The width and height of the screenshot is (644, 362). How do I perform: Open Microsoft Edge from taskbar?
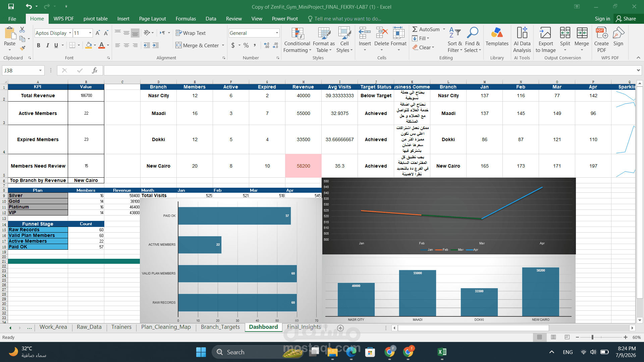(351, 352)
